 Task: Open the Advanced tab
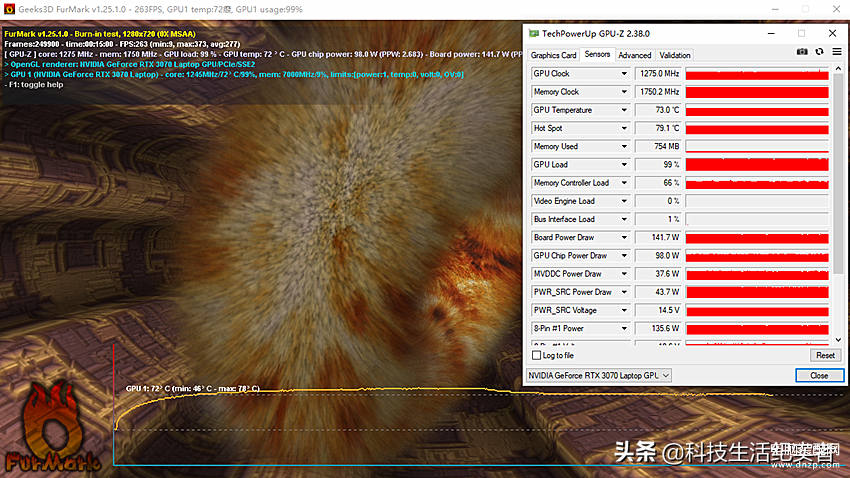point(634,55)
